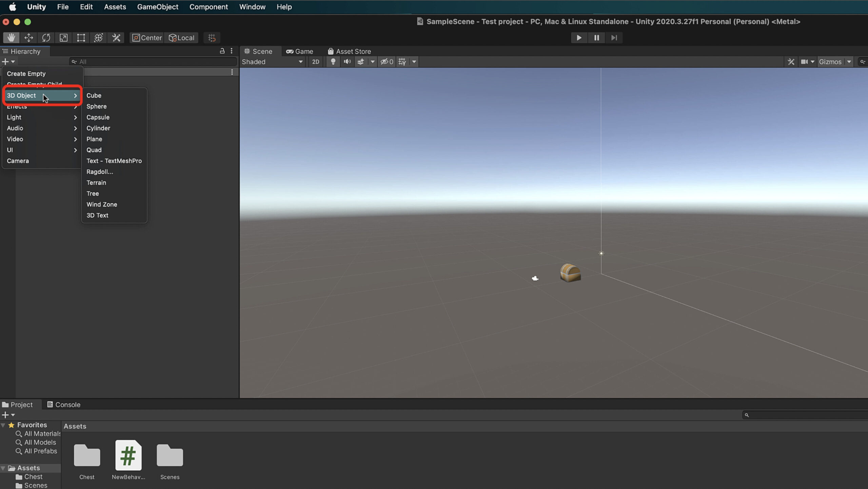The image size is (868, 489).
Task: Open Hierarchy create plus dropdown
Action: 8,62
